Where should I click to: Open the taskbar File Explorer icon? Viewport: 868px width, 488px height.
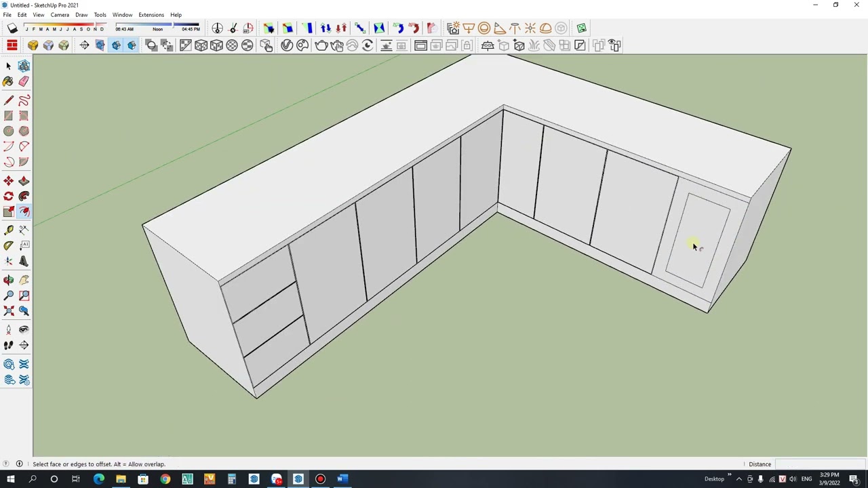pyautogui.click(x=121, y=479)
